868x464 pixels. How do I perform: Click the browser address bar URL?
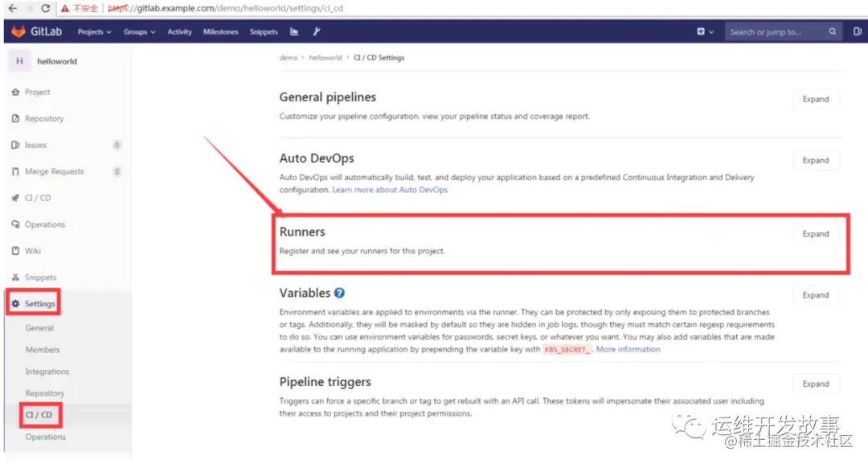coord(225,8)
